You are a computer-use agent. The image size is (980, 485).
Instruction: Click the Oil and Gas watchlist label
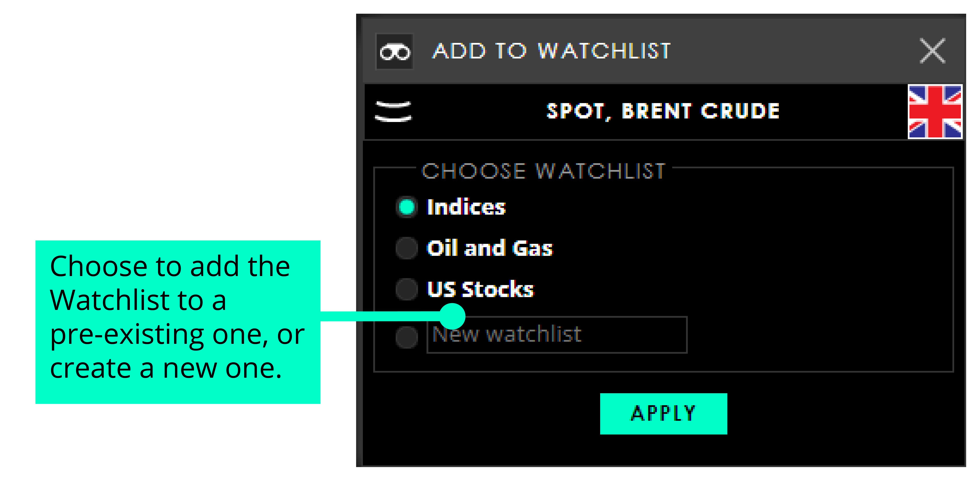489,248
